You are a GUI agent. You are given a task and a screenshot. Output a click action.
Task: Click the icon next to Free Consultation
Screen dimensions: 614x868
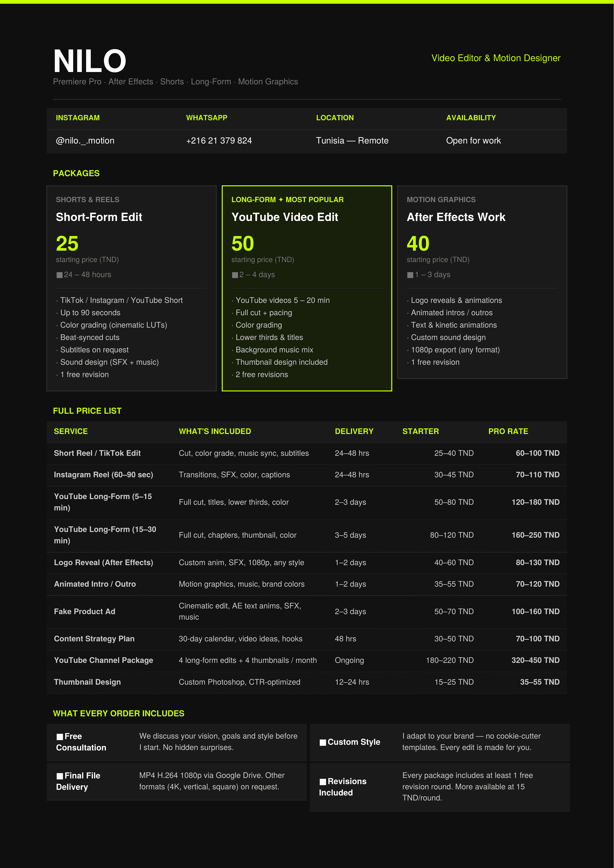60,736
